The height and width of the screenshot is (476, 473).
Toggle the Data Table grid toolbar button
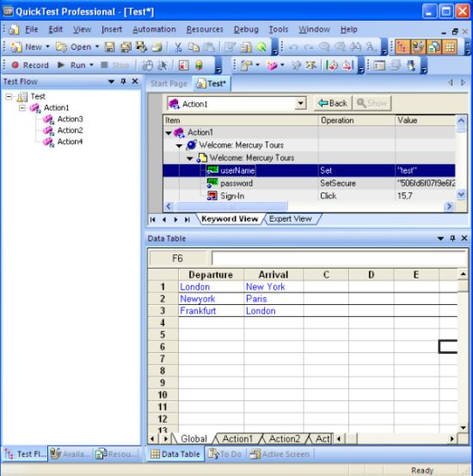click(x=450, y=47)
